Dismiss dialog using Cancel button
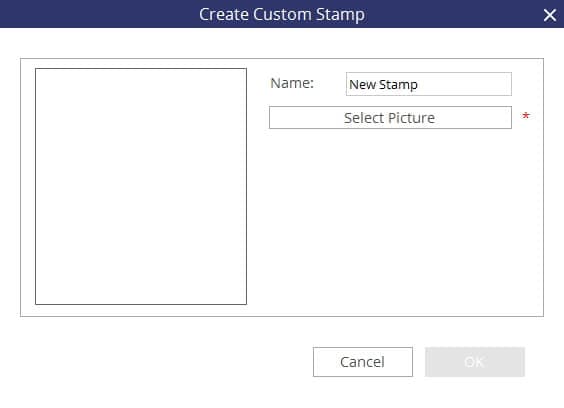Image resolution: width=564 pixels, height=408 pixels. pos(363,362)
